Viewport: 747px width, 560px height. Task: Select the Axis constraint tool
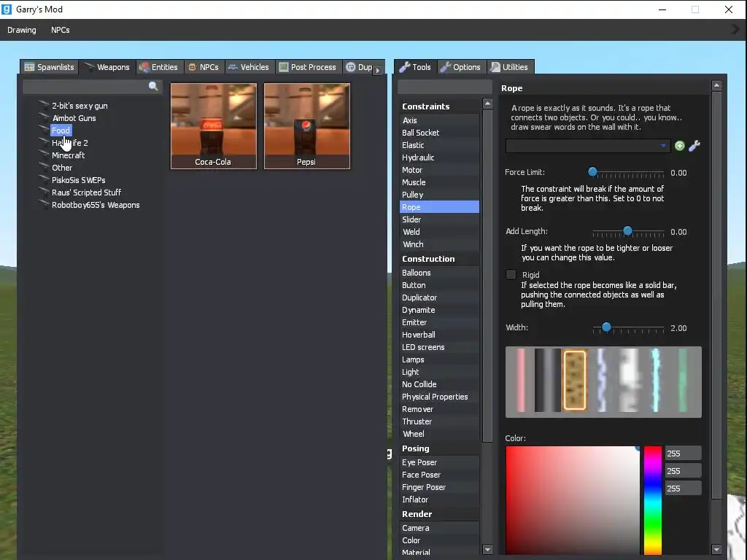coord(439,120)
